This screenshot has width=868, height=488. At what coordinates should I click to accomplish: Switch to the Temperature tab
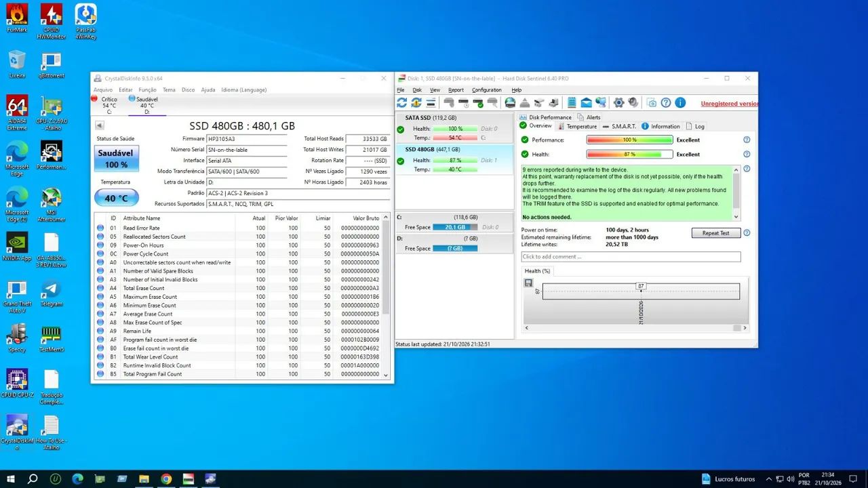tap(576, 126)
